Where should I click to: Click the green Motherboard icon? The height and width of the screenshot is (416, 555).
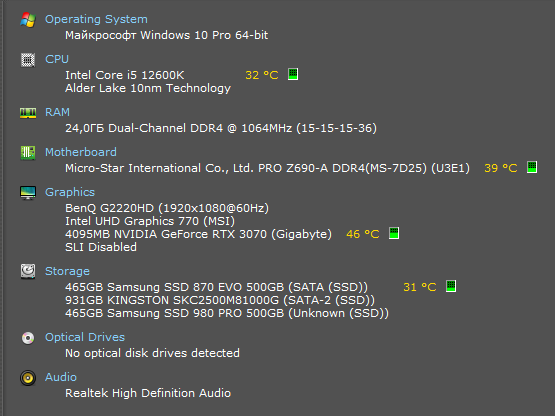point(28,153)
